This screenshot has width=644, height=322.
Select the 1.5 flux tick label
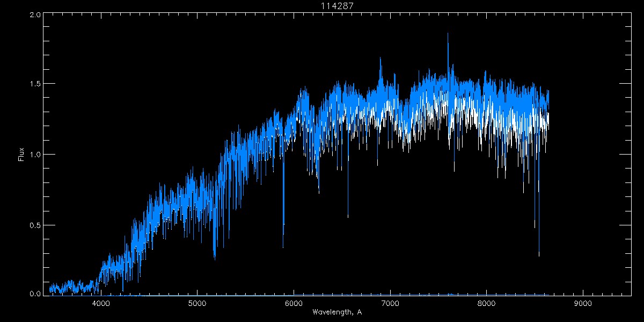point(35,84)
